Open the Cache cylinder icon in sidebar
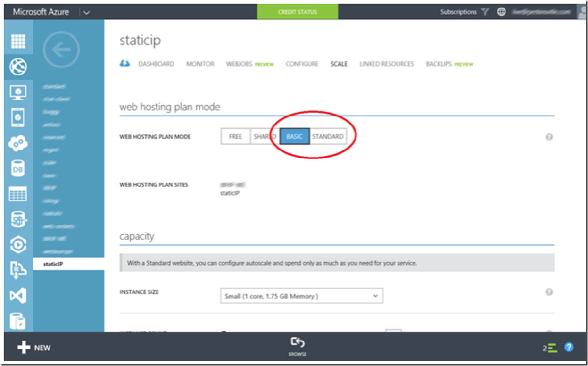Image resolution: width=588 pixels, height=366 pixels. (x=18, y=321)
